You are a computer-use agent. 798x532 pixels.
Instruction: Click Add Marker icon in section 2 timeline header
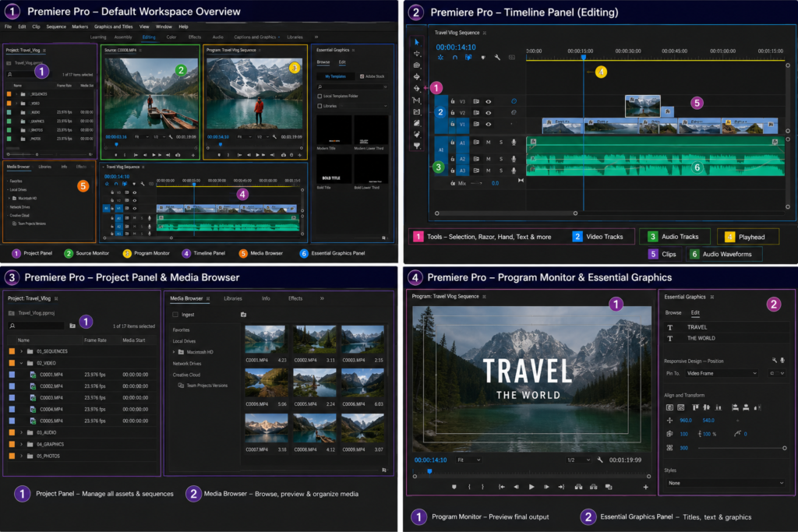(x=483, y=58)
